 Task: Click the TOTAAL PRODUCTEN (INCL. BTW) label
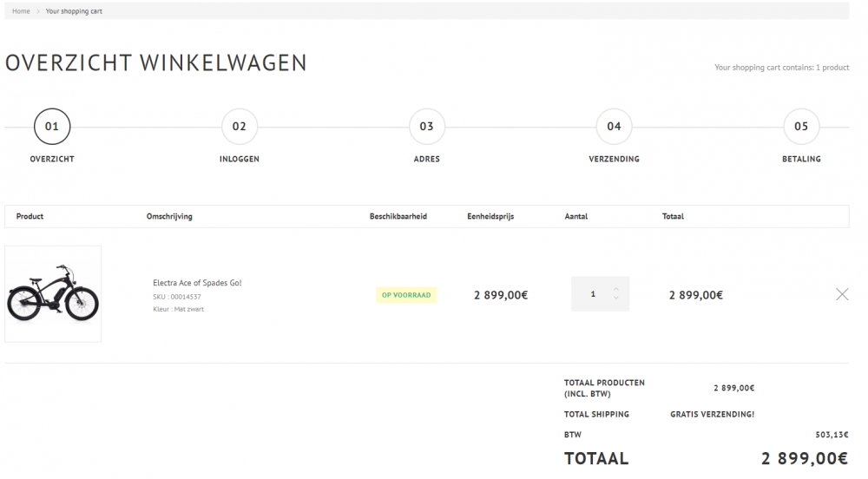click(604, 388)
